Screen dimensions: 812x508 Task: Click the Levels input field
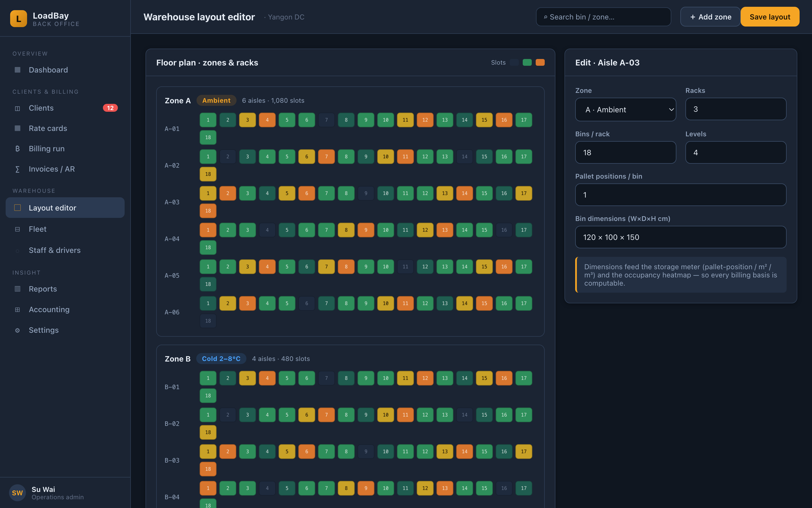point(736,152)
